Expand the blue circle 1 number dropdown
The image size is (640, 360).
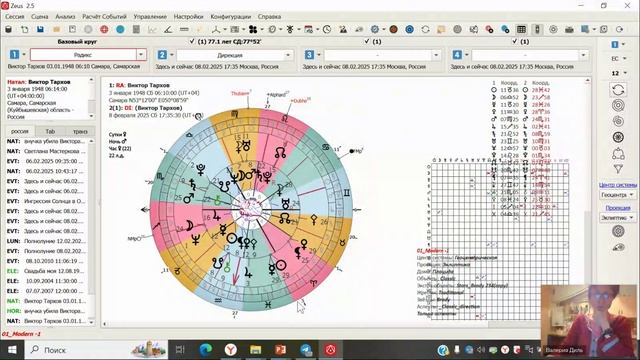click(x=24, y=55)
